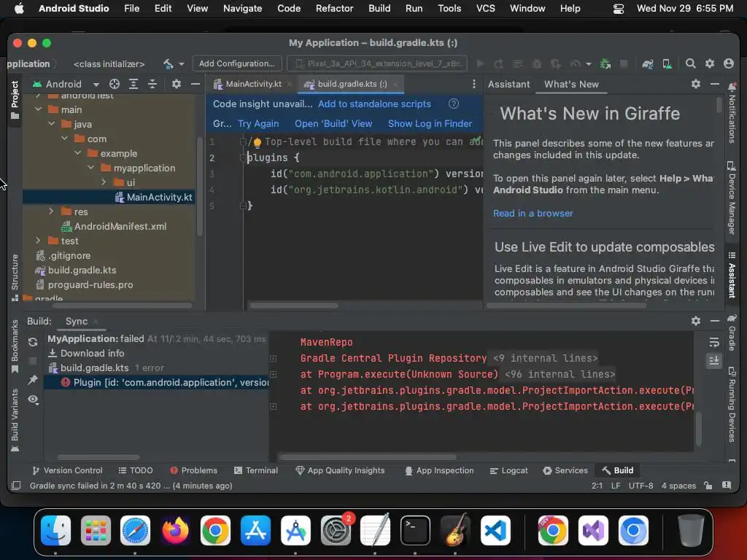Select Download info in build tree
747x560 pixels.
[86, 354]
